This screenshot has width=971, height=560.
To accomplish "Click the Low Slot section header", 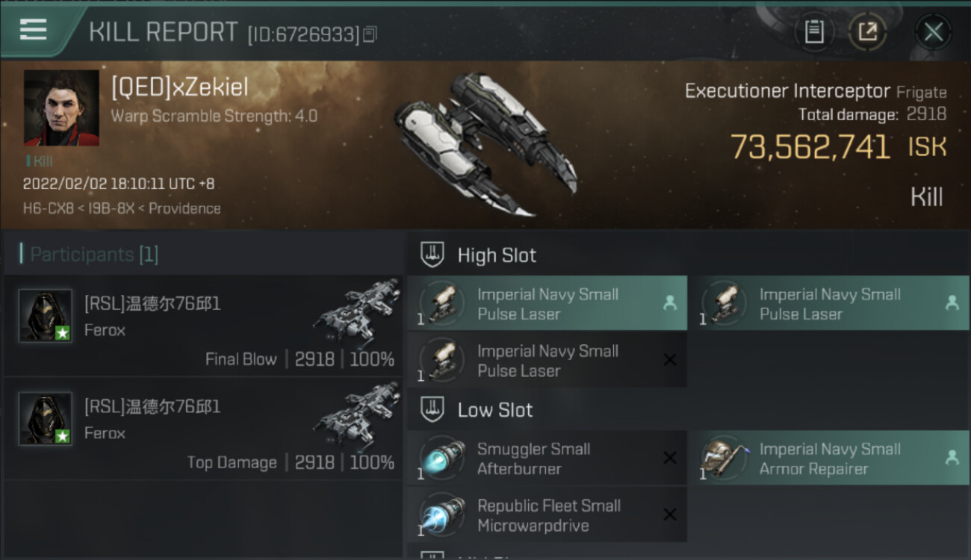I will point(495,410).
